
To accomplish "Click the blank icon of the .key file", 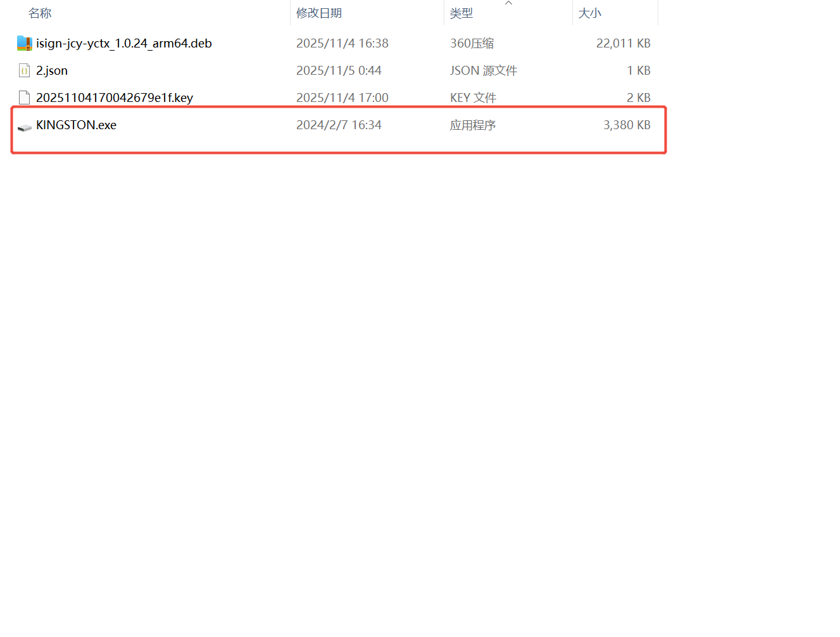I will tap(24, 98).
